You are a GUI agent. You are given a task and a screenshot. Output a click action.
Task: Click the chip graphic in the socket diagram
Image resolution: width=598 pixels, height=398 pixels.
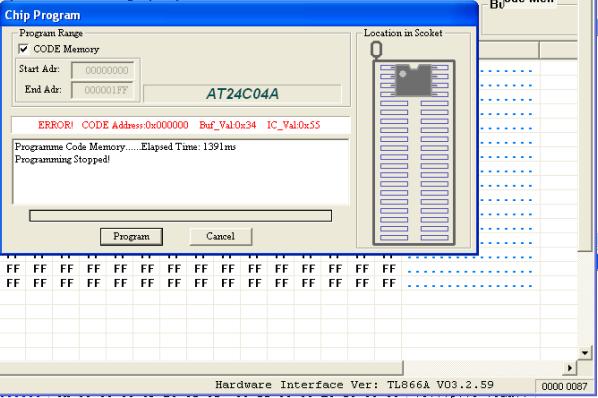413,80
